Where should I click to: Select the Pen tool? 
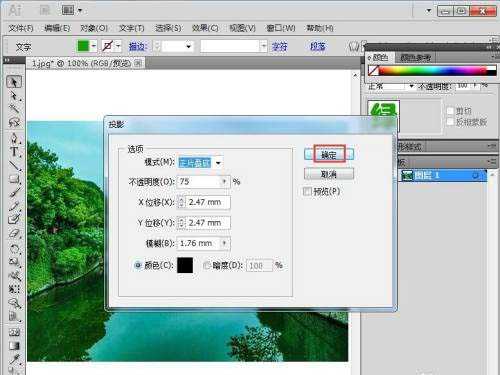(x=14, y=138)
